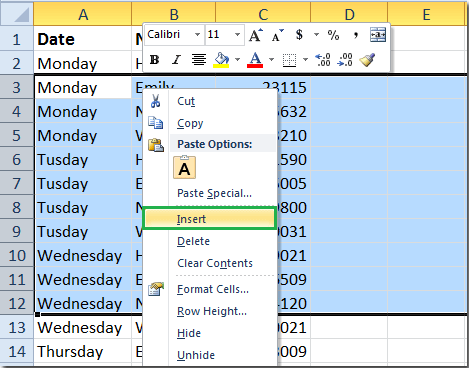Choose Unhide from context menu

click(210, 355)
